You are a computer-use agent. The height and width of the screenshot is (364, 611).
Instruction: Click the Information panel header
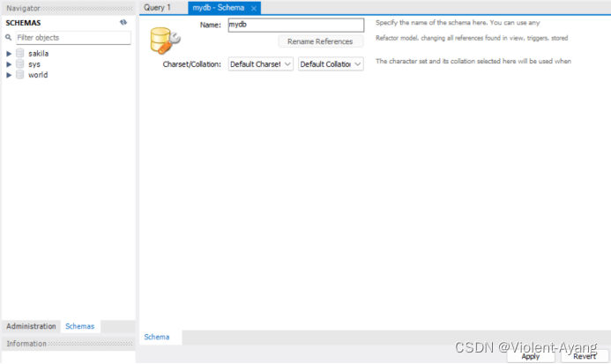click(69, 344)
